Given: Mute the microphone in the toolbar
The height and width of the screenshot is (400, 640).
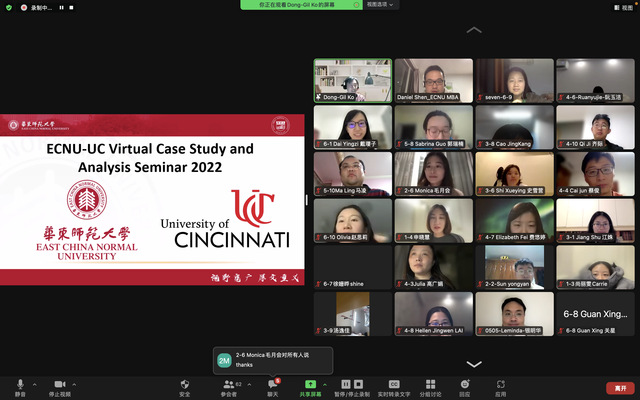Looking at the screenshot, I should point(20,388).
